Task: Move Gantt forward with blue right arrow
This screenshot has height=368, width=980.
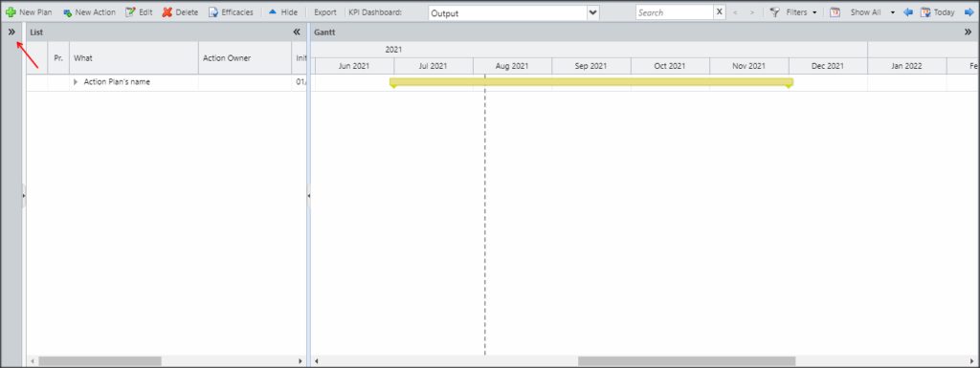Action: pos(969,11)
